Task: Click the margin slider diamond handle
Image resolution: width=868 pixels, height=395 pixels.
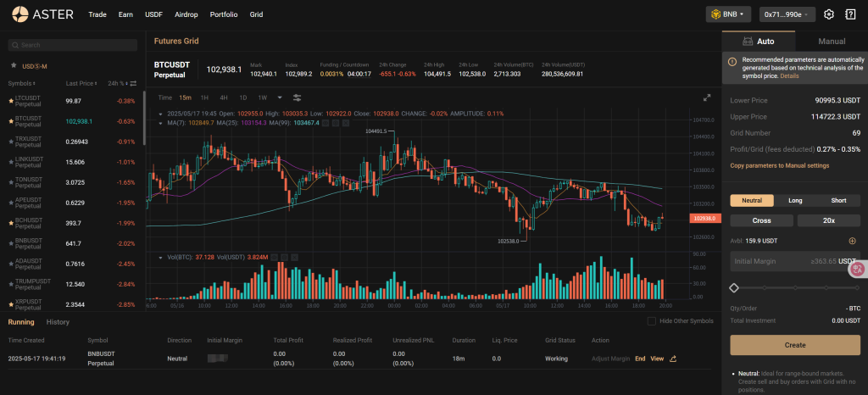Action: 734,287
